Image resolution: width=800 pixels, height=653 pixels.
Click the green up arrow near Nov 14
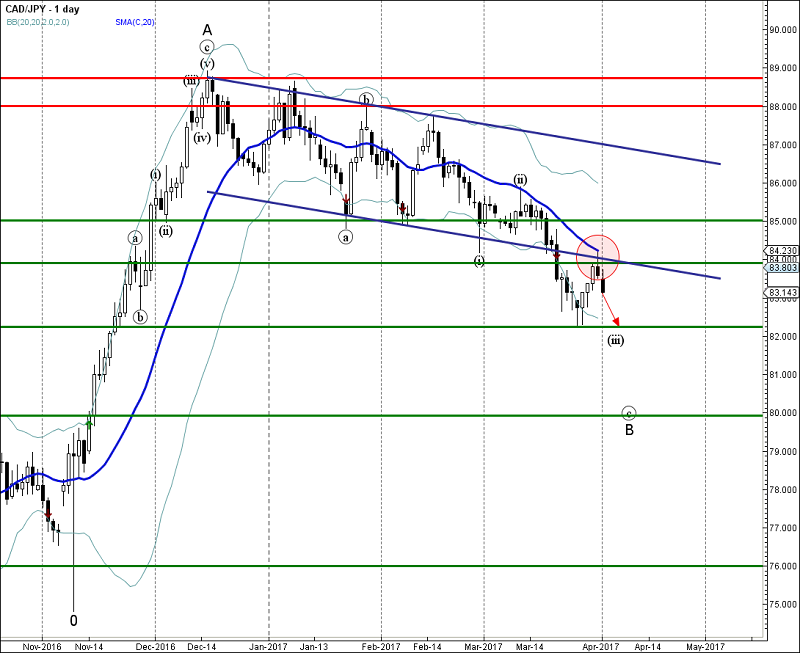89,423
